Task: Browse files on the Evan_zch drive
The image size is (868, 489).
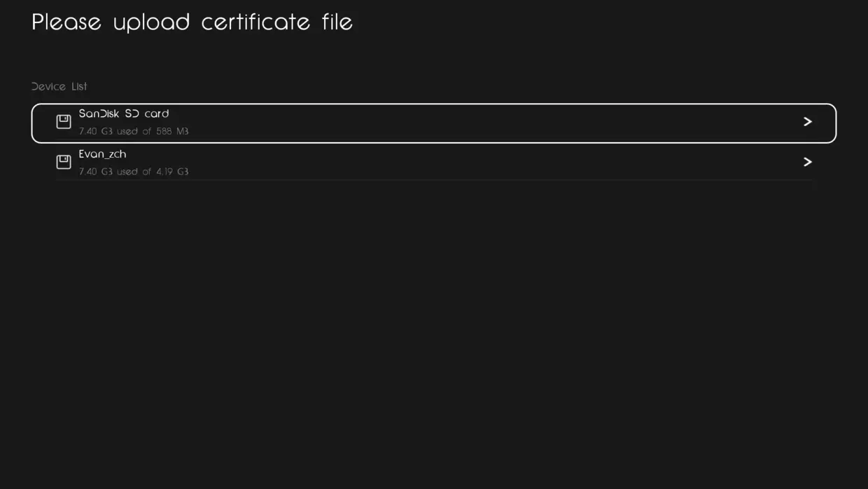Action: pyautogui.click(x=434, y=163)
